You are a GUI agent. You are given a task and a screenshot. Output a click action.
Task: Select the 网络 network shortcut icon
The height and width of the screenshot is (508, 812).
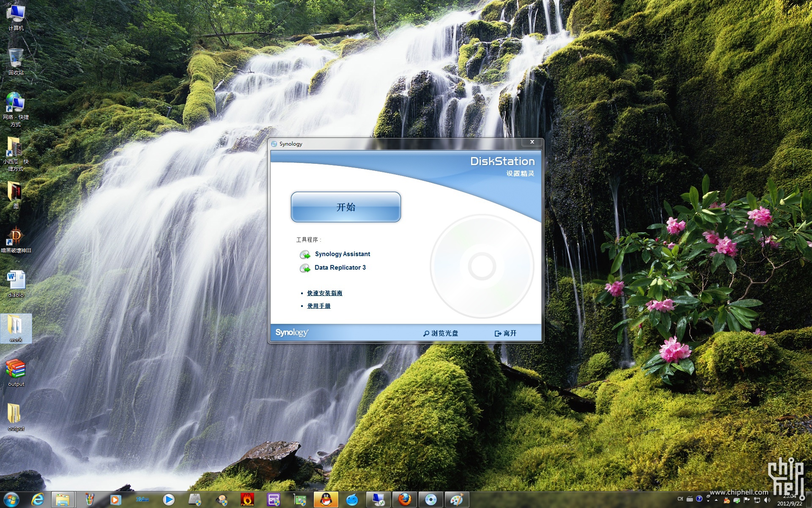16,110
